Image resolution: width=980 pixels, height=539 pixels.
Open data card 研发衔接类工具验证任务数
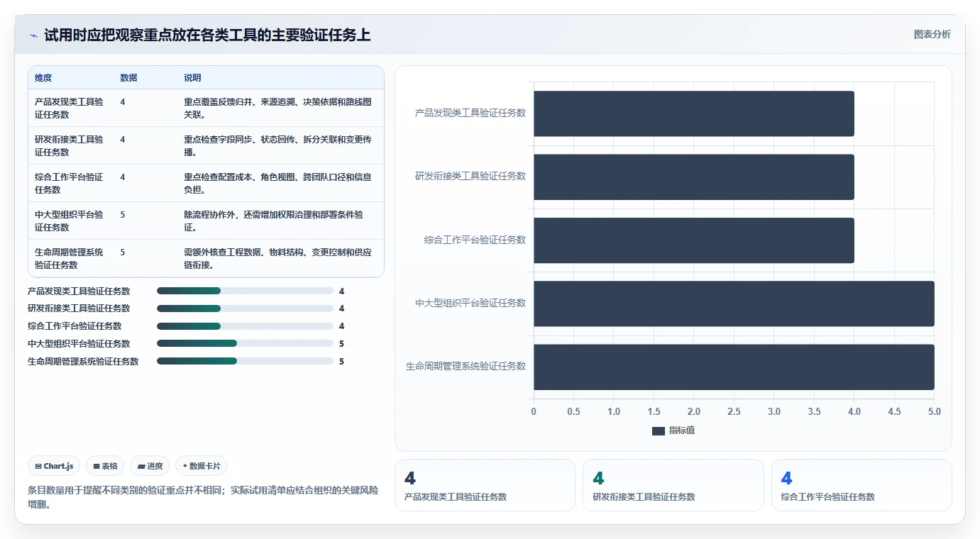(x=673, y=485)
